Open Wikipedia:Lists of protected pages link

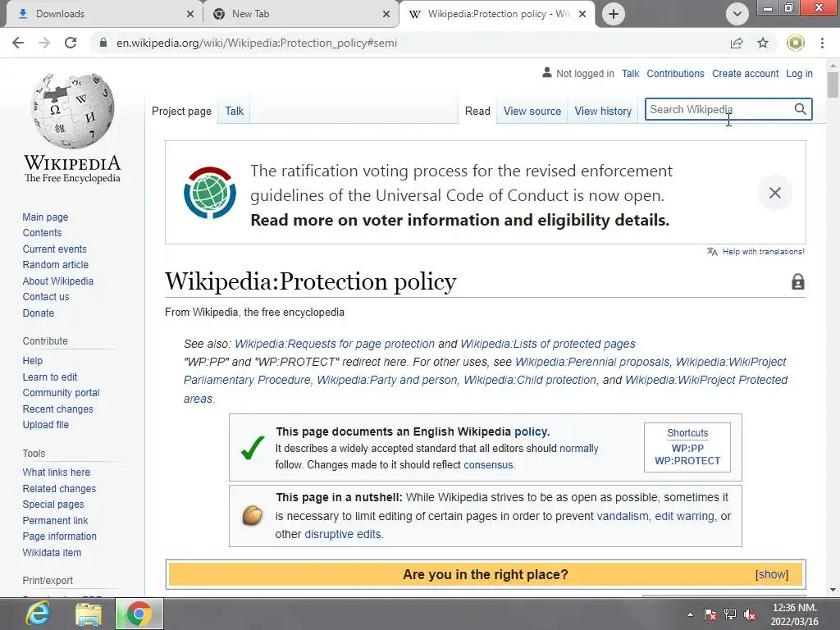pos(548,344)
